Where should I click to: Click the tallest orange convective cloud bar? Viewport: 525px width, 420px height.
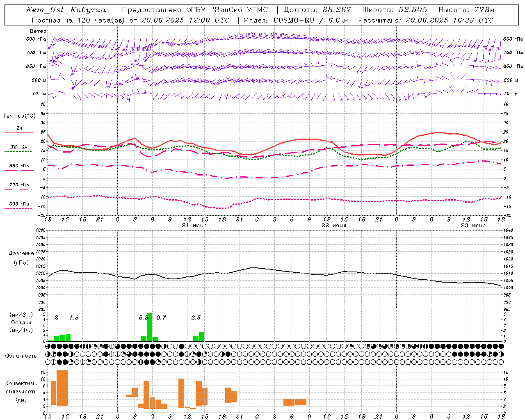pyautogui.click(x=62, y=388)
